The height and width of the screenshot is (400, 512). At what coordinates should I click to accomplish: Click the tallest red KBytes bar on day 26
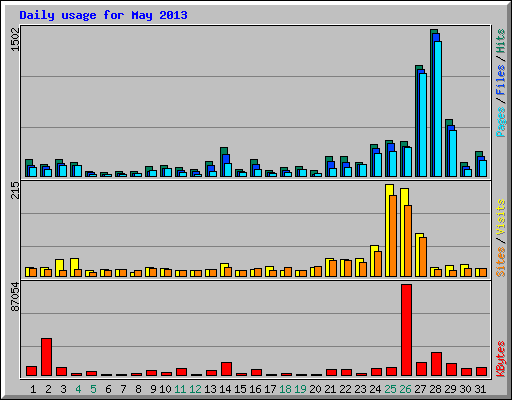pos(406,330)
